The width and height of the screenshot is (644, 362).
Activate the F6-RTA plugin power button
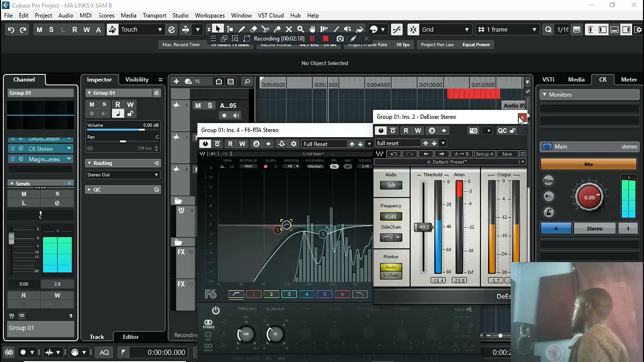tap(205, 144)
